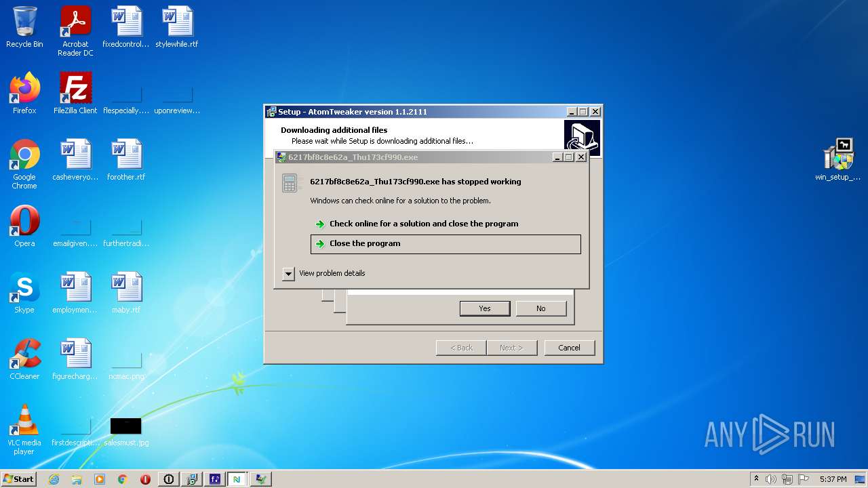Screen dimensions: 868x488
Task: Launch Firefox from the desktop
Action: pyautogui.click(x=24, y=94)
